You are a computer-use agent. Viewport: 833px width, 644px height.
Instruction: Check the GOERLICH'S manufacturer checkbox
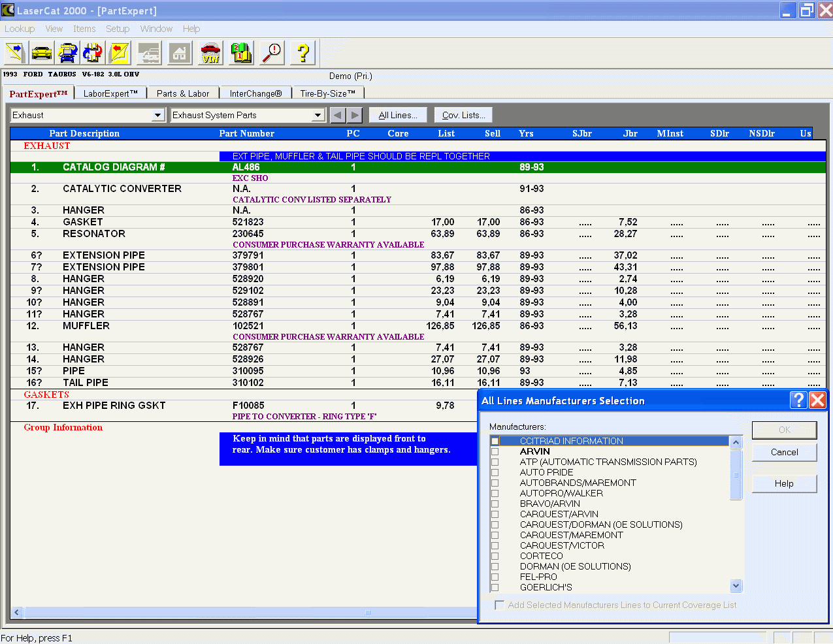(x=495, y=587)
